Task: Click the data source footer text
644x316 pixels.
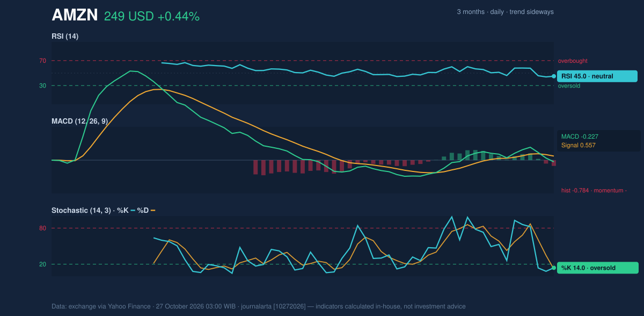Action: pyautogui.click(x=259, y=306)
